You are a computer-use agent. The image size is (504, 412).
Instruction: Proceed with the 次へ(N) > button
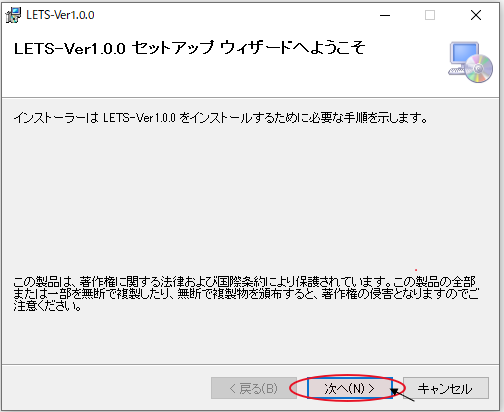click(349, 388)
